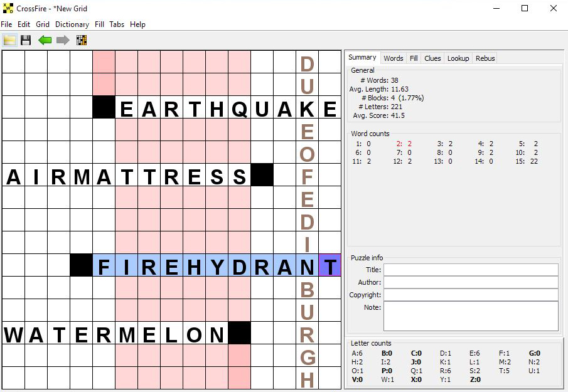Click inside the Note text area
This screenshot has height=392, width=568.
[471, 315]
